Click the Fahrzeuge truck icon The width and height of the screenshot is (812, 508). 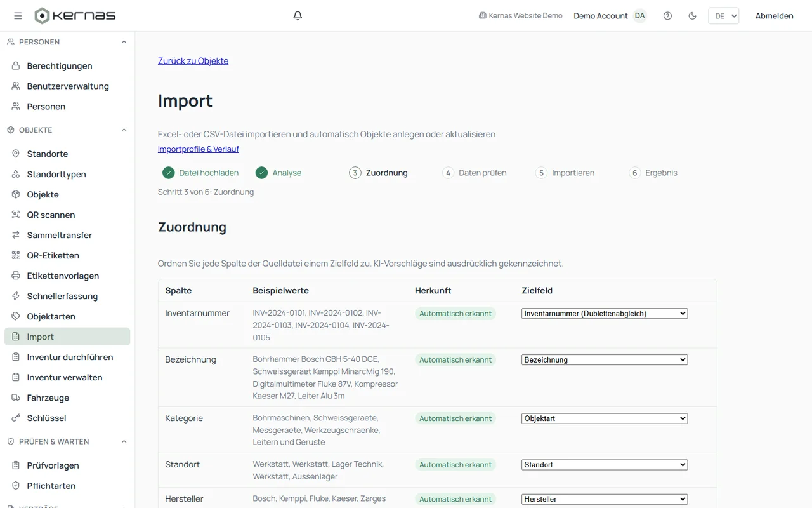tap(16, 398)
